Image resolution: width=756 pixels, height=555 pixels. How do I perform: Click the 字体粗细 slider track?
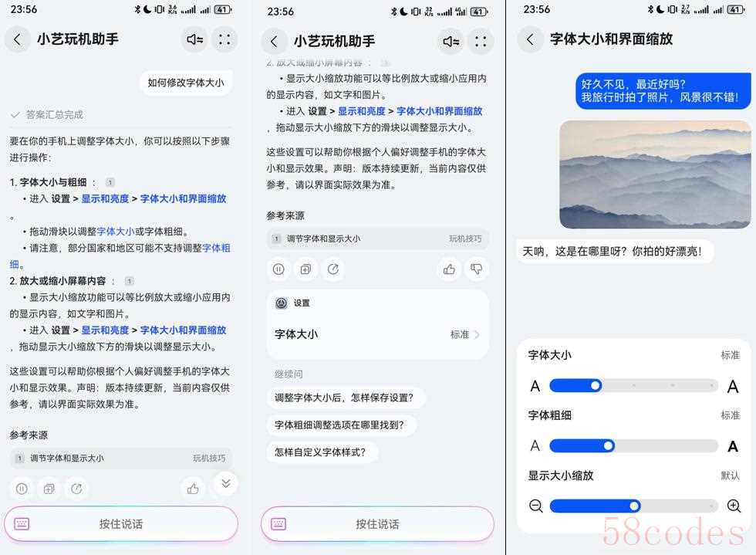(633, 445)
